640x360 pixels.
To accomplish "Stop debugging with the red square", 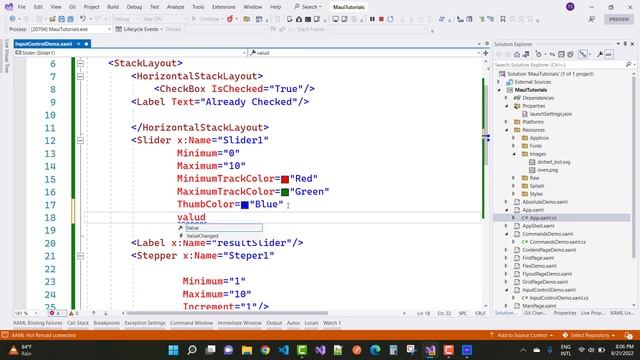I will coord(381,19).
